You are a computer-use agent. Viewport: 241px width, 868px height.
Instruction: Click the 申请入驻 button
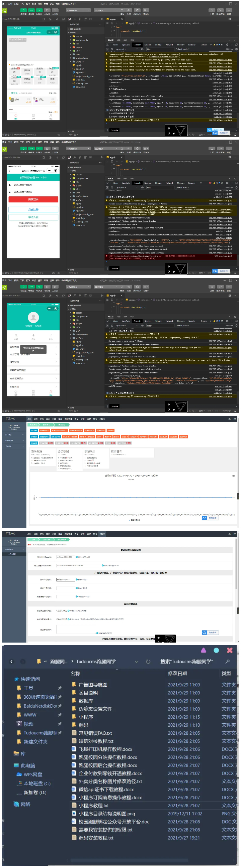(33, 217)
